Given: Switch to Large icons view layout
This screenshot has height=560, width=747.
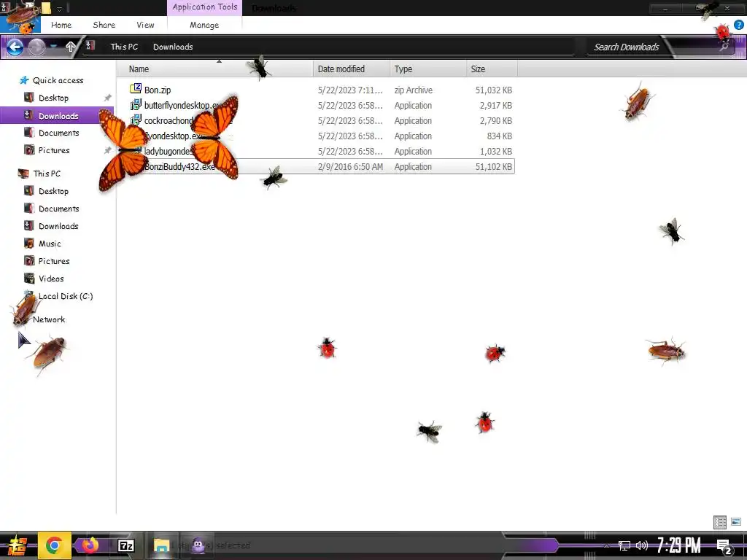Looking at the screenshot, I should 736,522.
